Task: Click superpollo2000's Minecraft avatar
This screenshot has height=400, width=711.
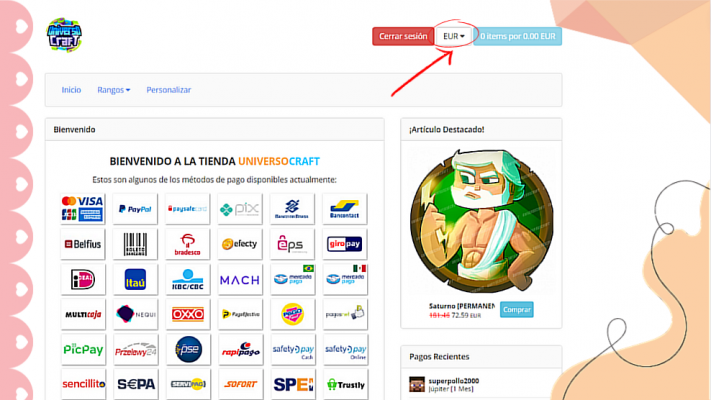Action: (x=417, y=384)
